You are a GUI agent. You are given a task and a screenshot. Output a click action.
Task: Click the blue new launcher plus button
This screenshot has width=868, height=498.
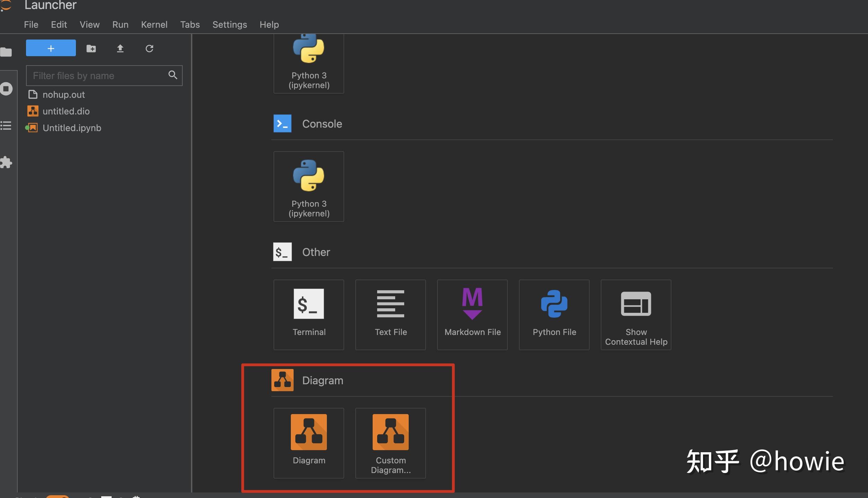[x=51, y=48]
